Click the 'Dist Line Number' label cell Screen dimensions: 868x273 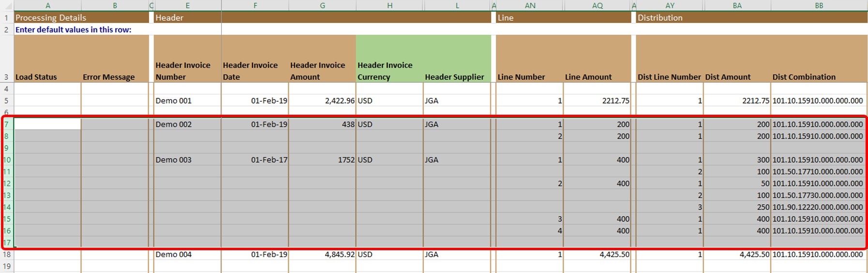[x=670, y=59]
